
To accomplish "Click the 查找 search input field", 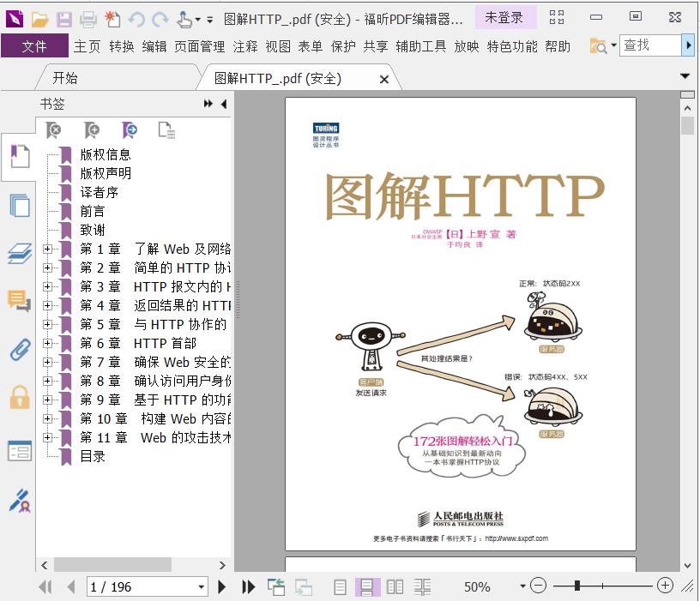I will [x=650, y=45].
